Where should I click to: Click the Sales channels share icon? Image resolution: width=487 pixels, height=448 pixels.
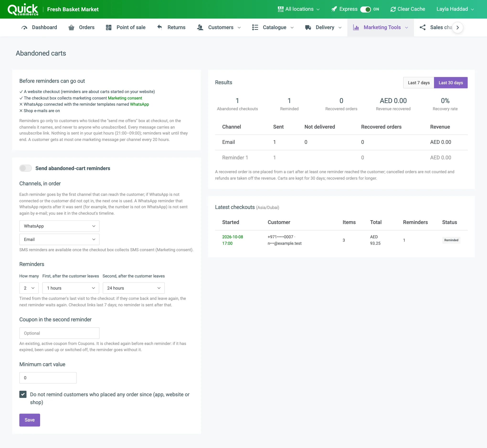tap(423, 27)
